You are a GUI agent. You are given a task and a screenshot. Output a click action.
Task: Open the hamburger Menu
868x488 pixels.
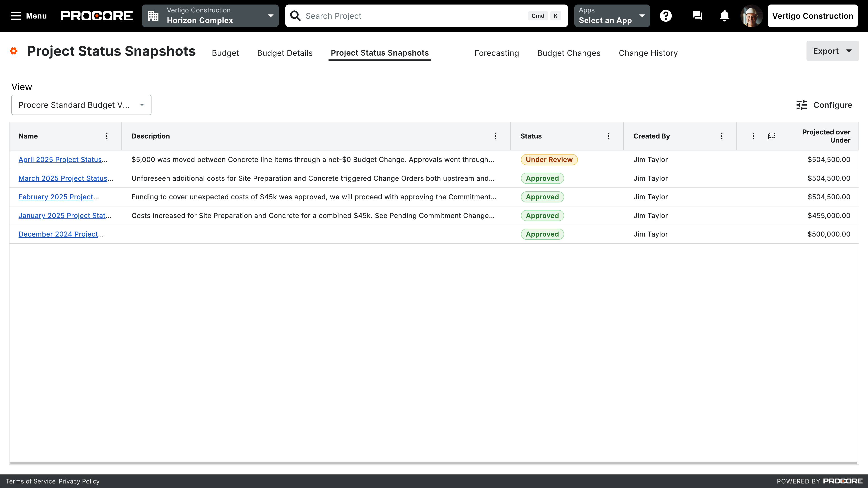pyautogui.click(x=28, y=16)
